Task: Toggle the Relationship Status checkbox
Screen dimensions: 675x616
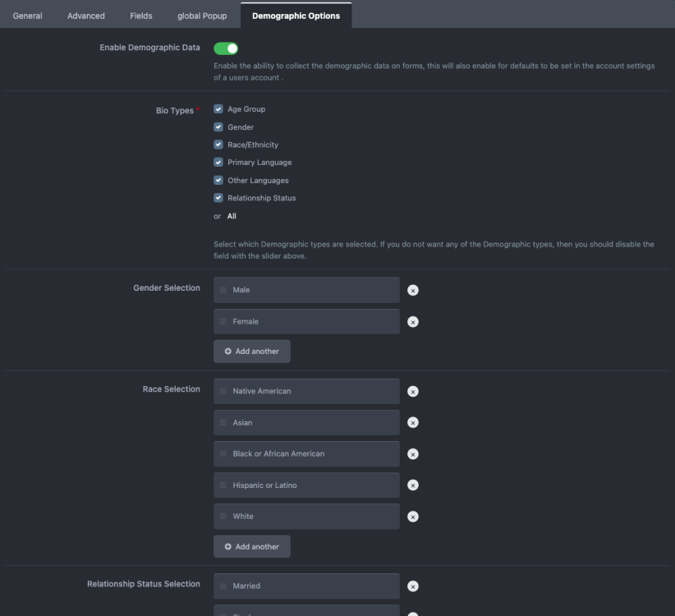Action: (218, 198)
